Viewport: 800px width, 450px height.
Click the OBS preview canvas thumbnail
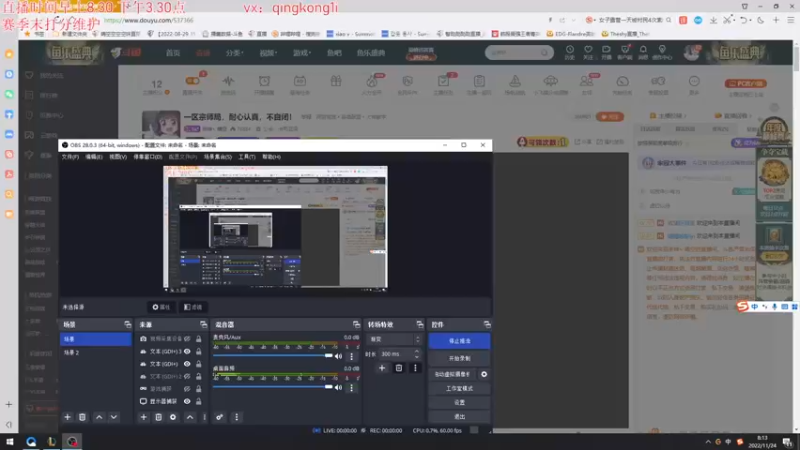(x=275, y=227)
